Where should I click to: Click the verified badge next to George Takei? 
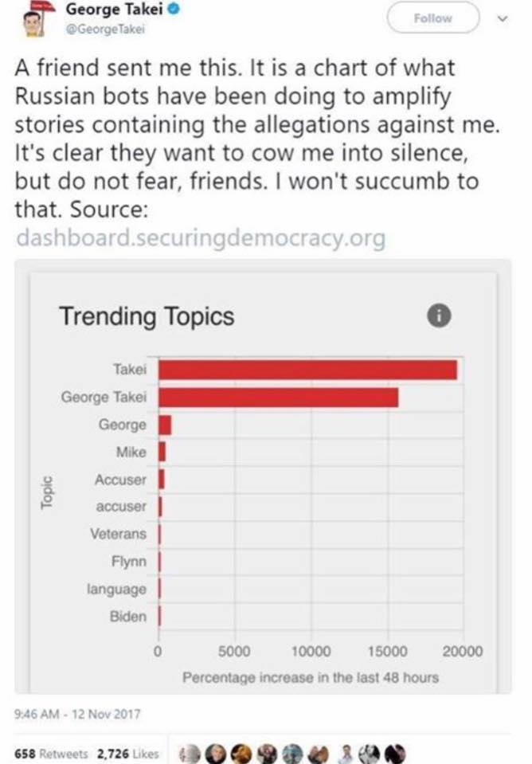pos(174,9)
